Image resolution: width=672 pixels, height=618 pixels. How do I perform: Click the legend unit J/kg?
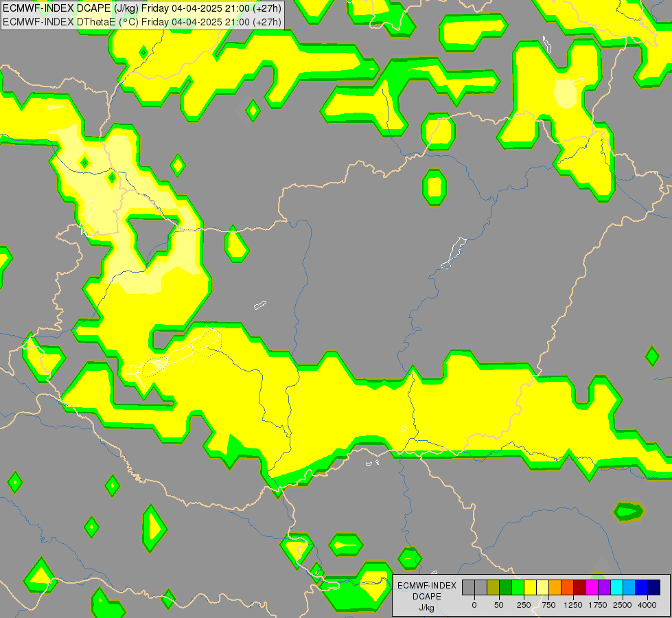pyautogui.click(x=427, y=608)
